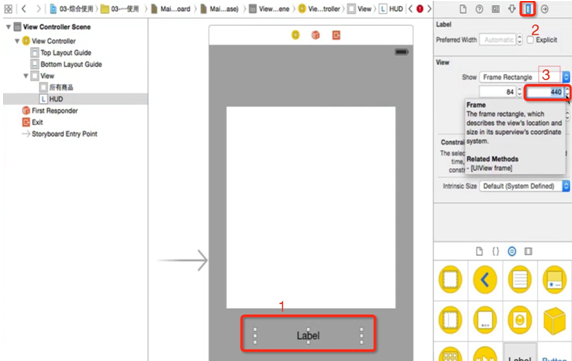Select Bottom Layout Guide in outline
The height and width of the screenshot is (361, 572).
[66, 64]
